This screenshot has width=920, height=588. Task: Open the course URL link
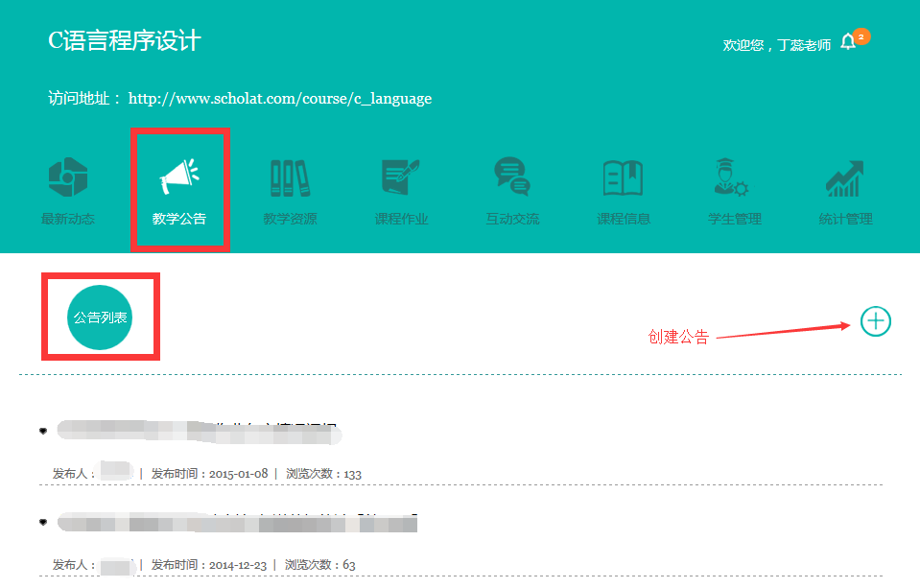pyautogui.click(x=279, y=99)
